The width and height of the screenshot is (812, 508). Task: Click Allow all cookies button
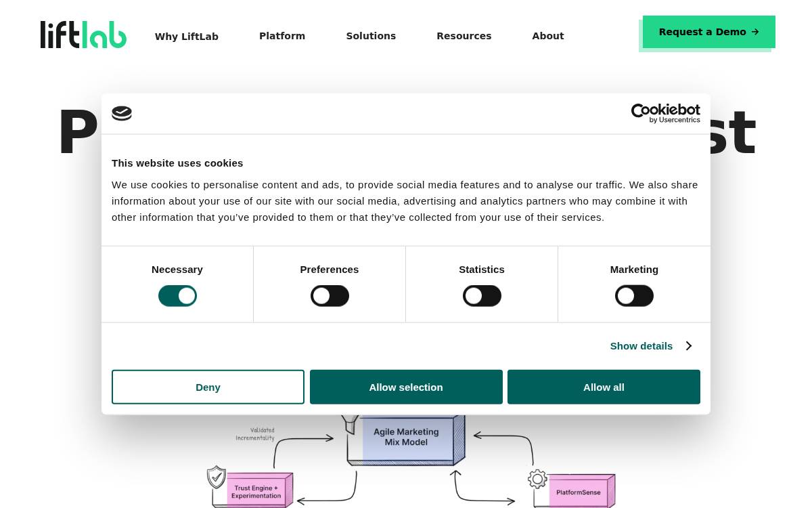[x=604, y=387]
